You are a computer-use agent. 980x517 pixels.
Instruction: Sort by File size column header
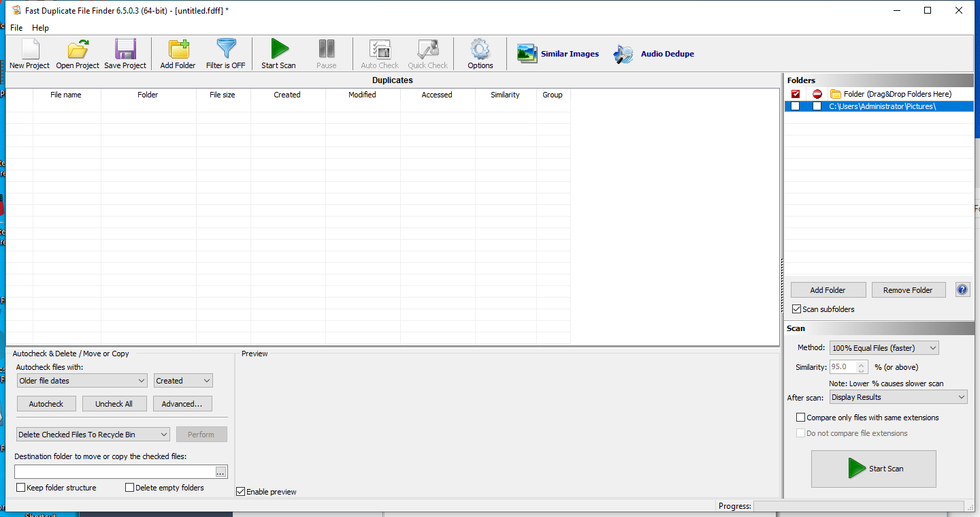(223, 95)
